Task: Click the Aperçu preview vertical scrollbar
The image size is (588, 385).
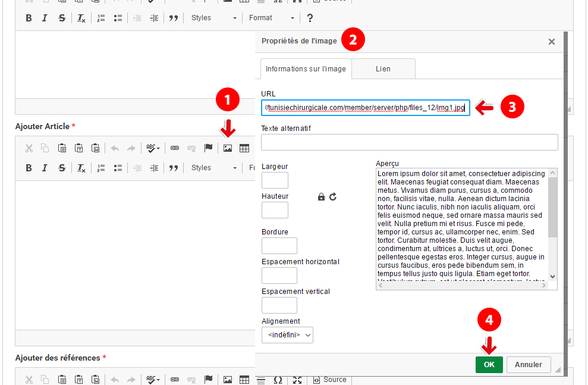Action: [x=552, y=224]
